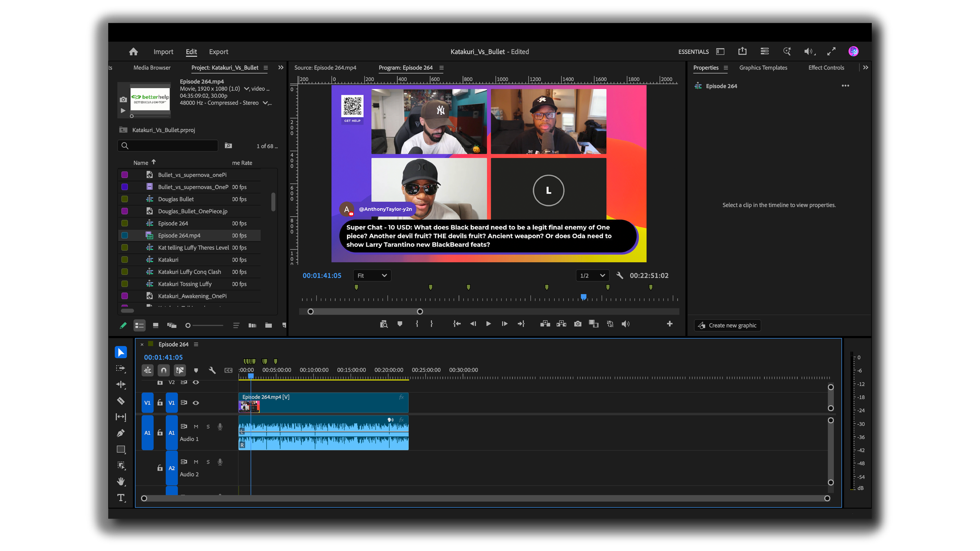Viewport: 980px width, 551px height.
Task: Select the Pen tool
Action: (121, 433)
